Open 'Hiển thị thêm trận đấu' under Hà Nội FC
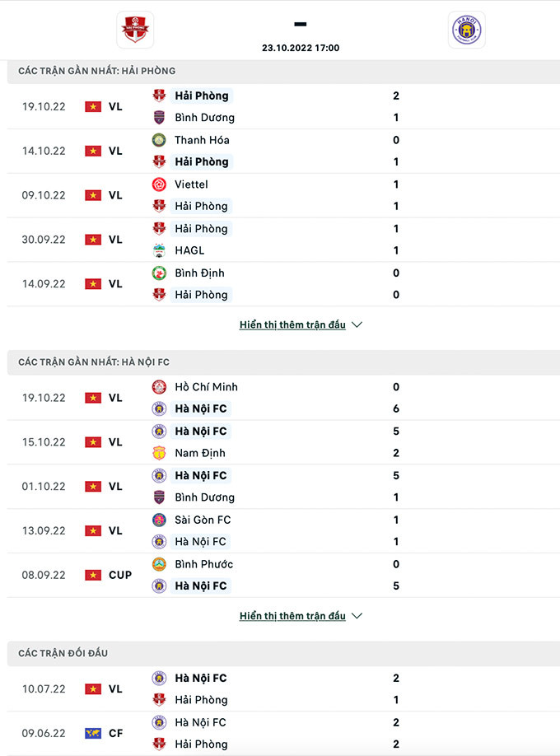Viewport: 560px width, 756px height. (292, 616)
